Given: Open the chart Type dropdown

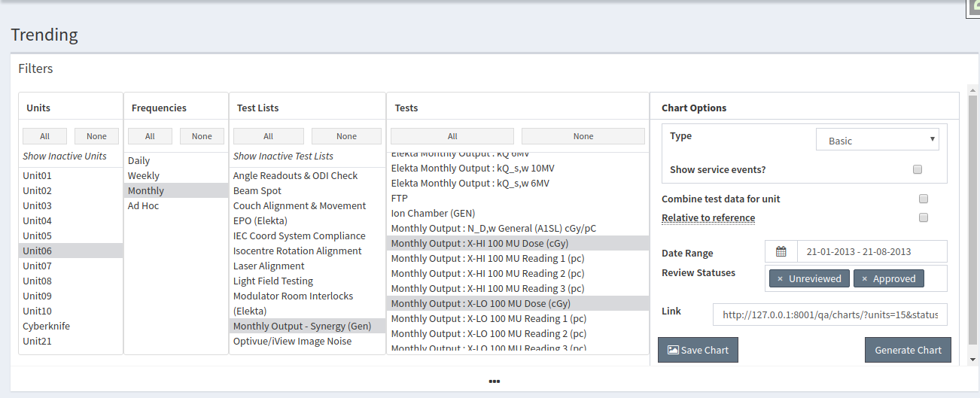Looking at the screenshot, I should (x=878, y=140).
